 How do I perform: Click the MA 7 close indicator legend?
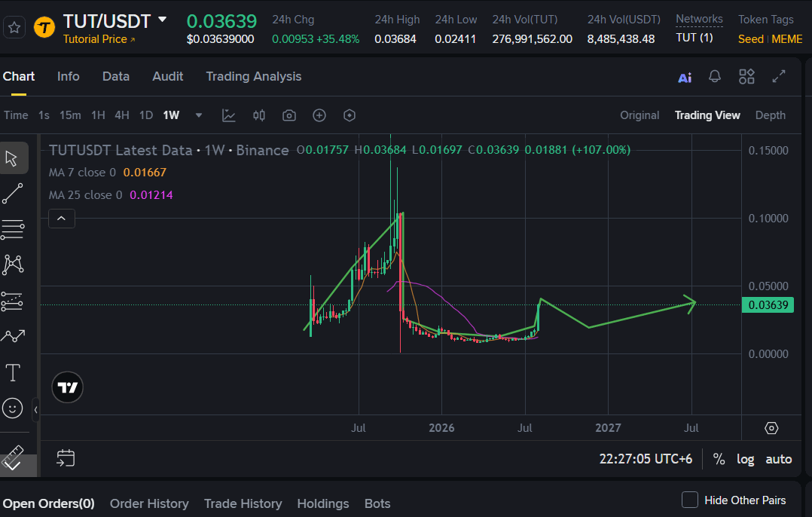point(107,173)
